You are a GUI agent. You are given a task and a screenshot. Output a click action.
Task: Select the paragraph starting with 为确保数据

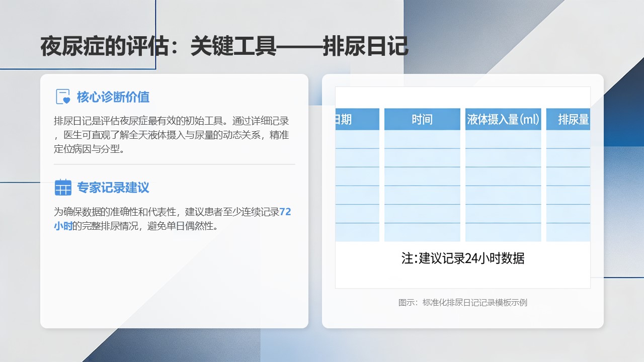[x=171, y=219]
